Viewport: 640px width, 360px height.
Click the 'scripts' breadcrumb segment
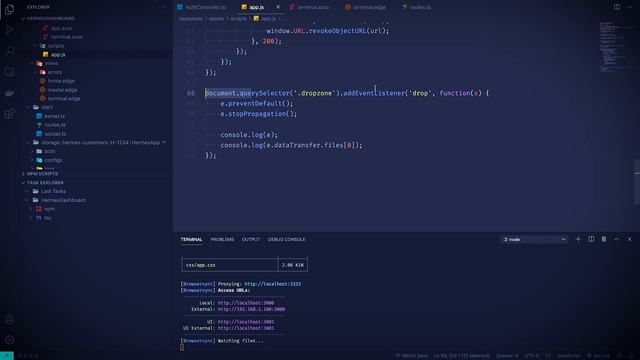point(238,19)
